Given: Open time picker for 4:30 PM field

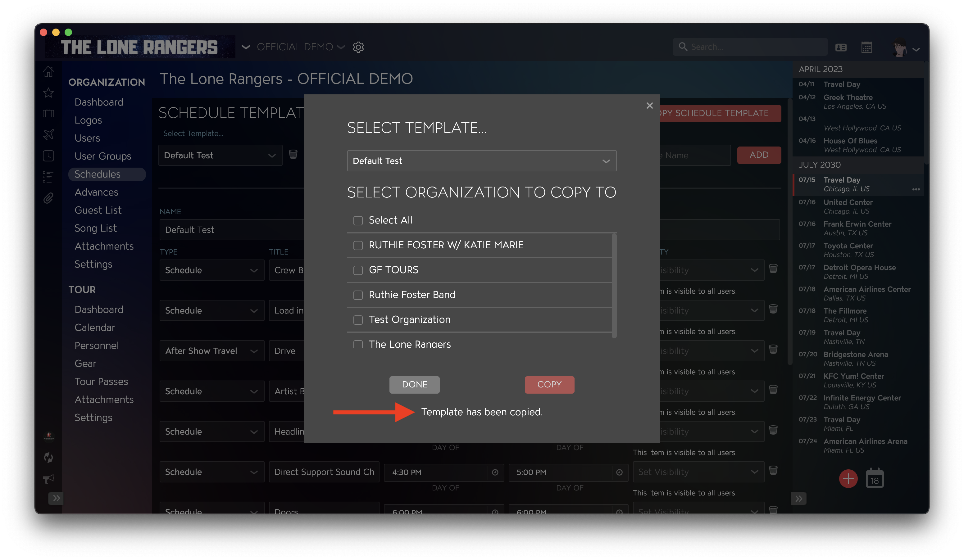Looking at the screenshot, I should point(495,472).
